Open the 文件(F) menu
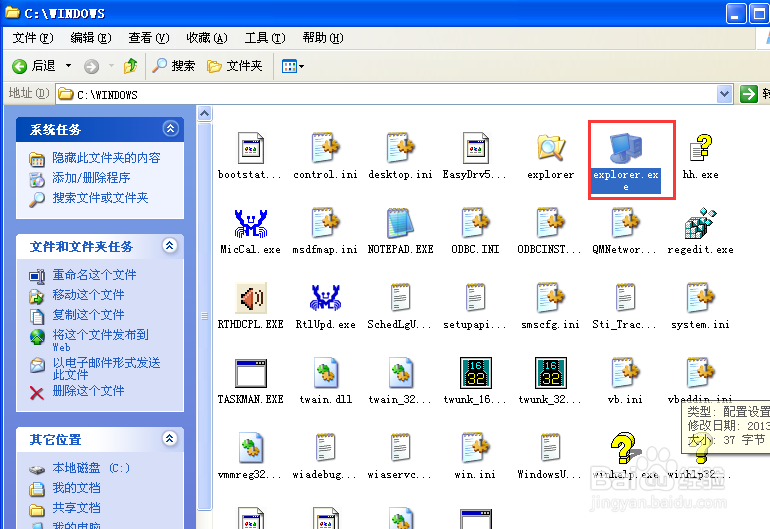This screenshot has height=529, width=770. pyautogui.click(x=32, y=38)
